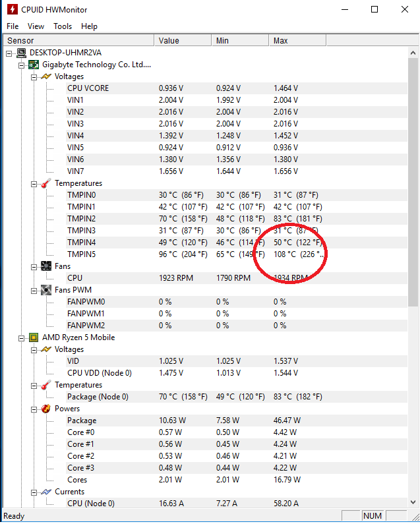Select the CPU (Node 0) current row

point(237,504)
